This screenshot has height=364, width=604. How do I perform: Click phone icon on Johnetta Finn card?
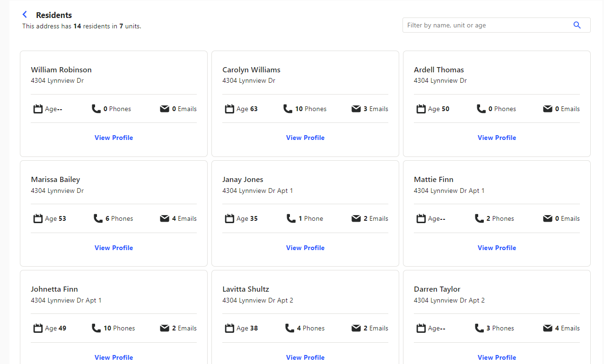tap(96, 328)
